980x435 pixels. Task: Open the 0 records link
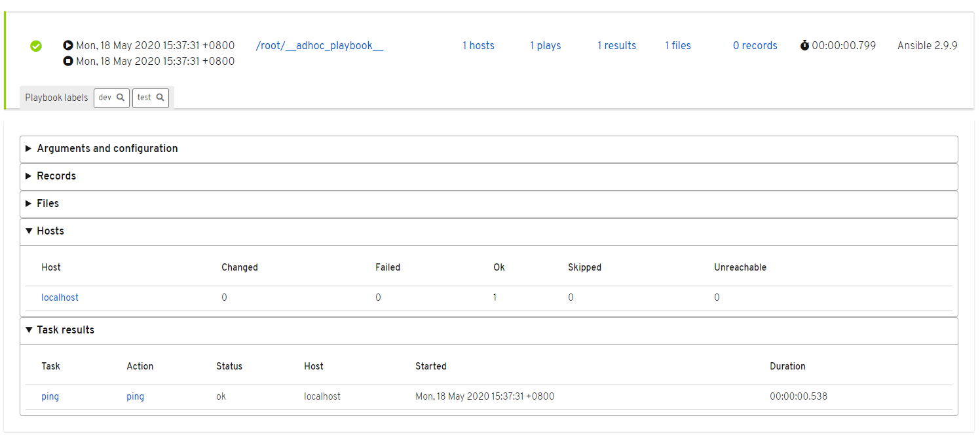click(x=755, y=45)
